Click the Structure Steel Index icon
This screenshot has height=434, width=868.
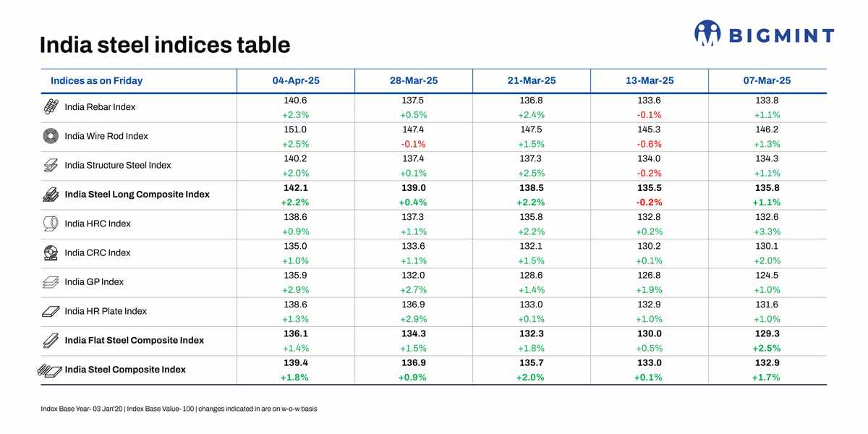51,166
